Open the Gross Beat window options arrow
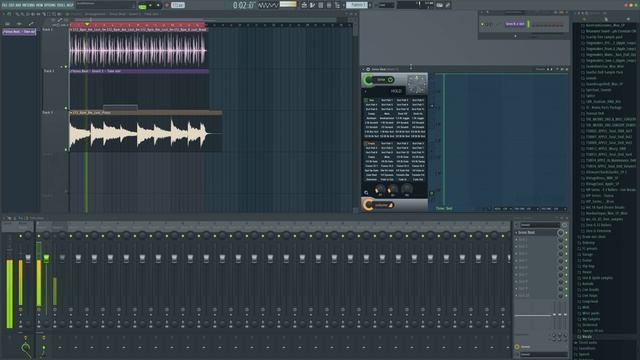 click(363, 69)
